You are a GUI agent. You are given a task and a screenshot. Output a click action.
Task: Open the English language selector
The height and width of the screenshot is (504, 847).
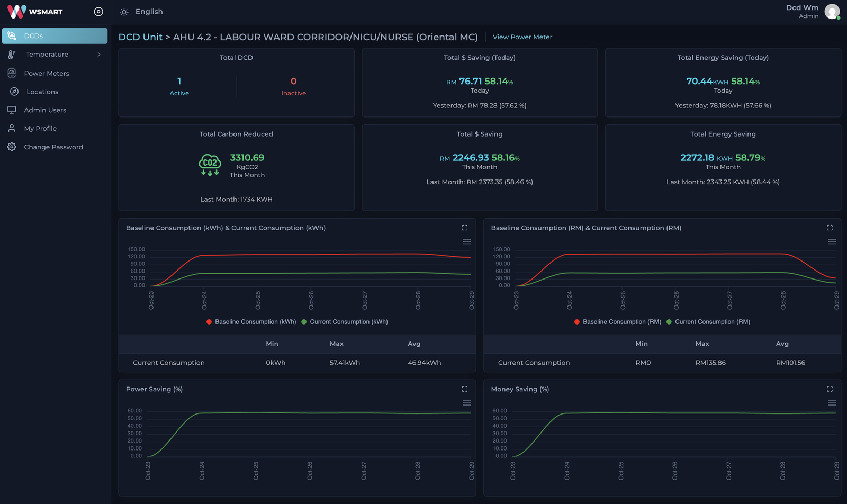pos(149,12)
